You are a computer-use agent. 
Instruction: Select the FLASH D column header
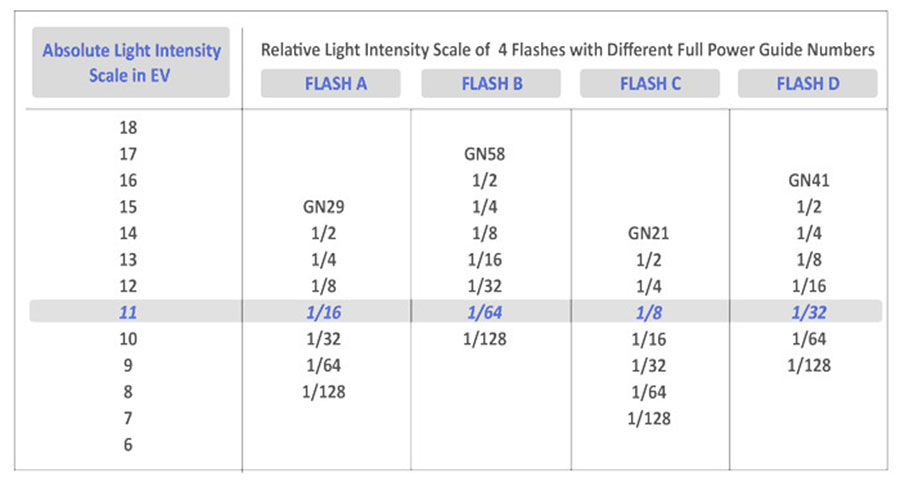(808, 84)
